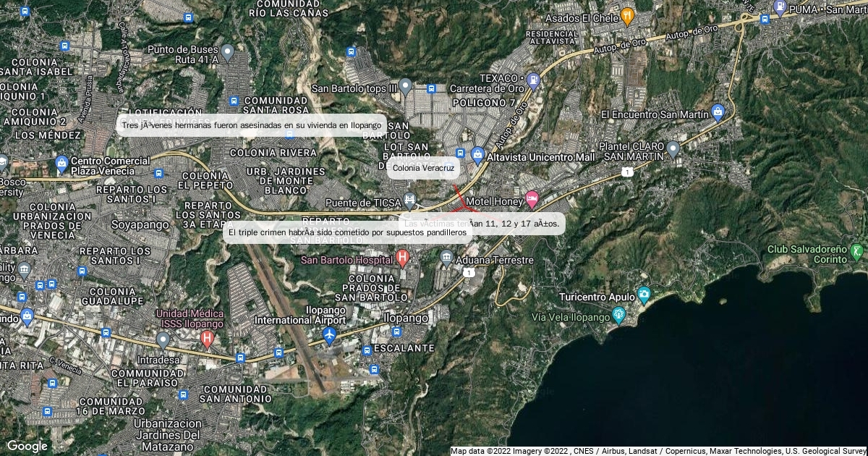
Task: Click the Club Salvadoreño Corinto icon
Action: tap(857, 252)
